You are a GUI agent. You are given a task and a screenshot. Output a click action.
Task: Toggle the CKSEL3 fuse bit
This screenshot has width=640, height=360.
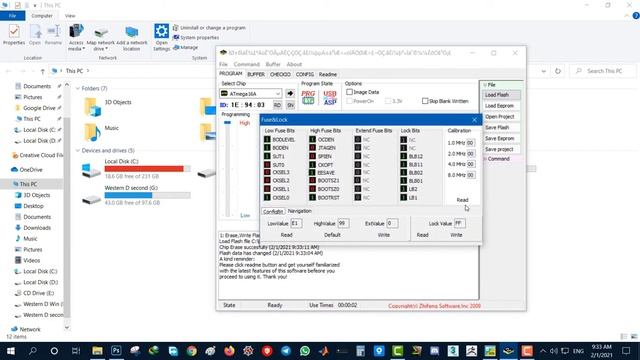267,172
